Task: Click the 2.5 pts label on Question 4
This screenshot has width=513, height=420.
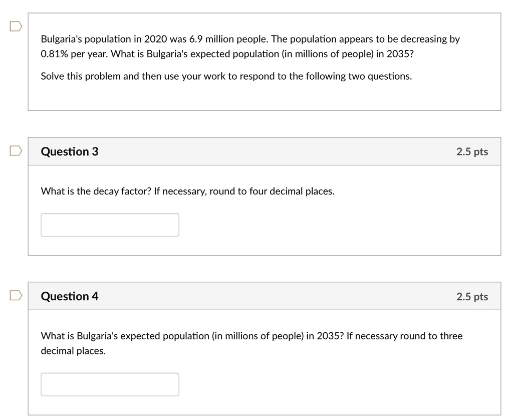Action: pos(472,296)
